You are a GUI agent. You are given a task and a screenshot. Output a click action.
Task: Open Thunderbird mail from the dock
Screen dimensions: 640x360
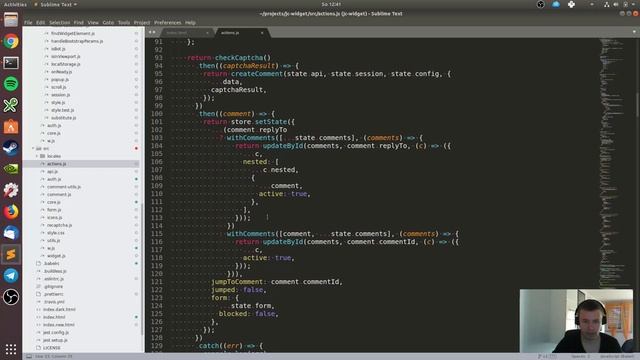(11, 233)
